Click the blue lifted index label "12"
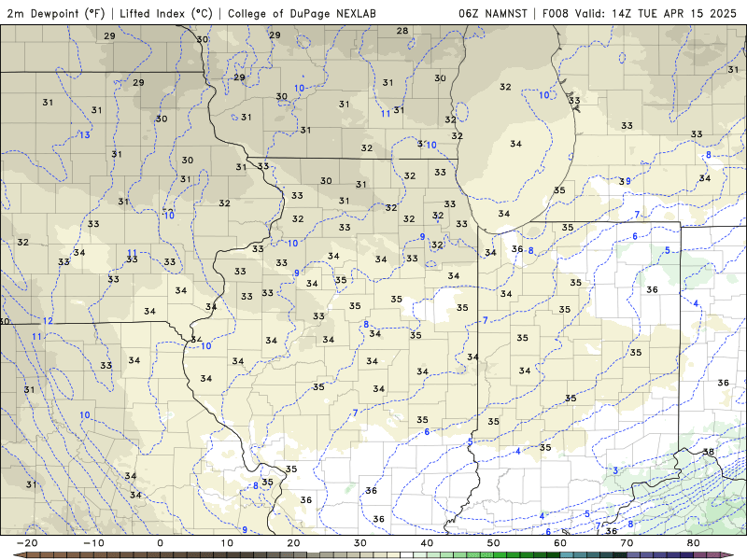747x560 pixels. [48, 321]
